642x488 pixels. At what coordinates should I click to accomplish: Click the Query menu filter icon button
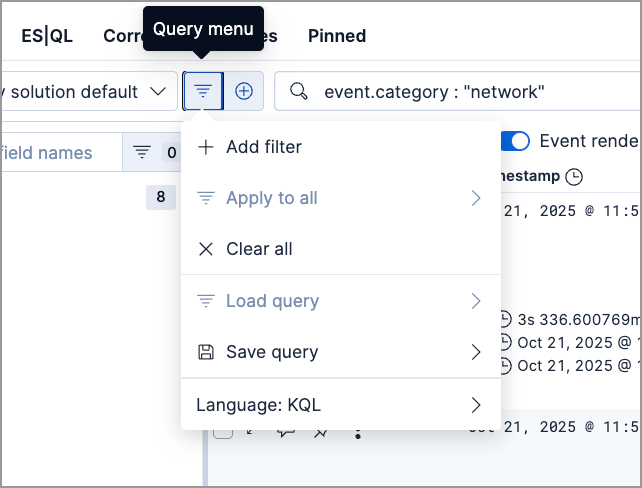(203, 91)
